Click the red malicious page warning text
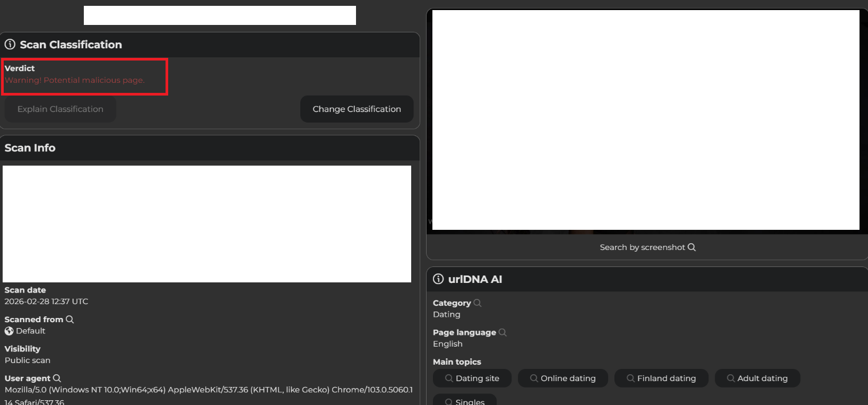This screenshot has height=405, width=868. [75, 80]
